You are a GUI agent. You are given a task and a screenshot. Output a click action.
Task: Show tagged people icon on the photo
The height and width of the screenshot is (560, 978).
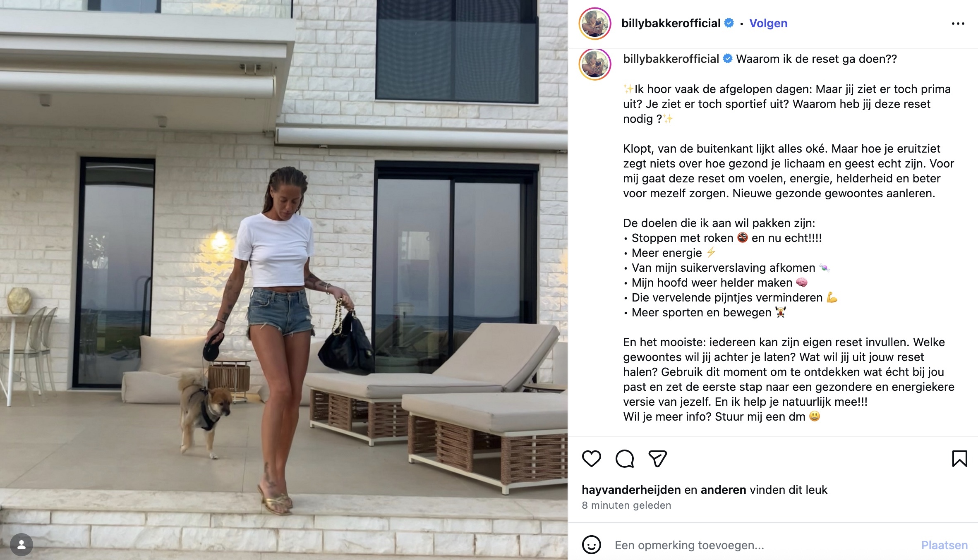(22, 545)
